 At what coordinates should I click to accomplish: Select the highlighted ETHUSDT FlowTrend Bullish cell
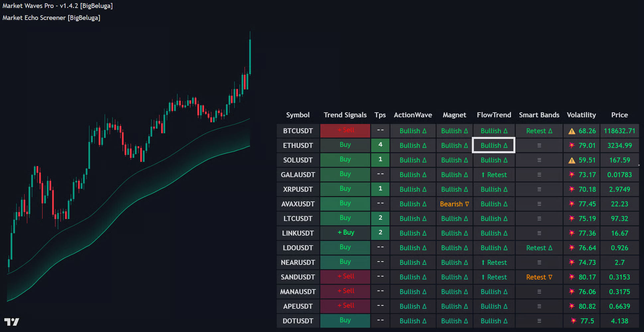point(493,145)
